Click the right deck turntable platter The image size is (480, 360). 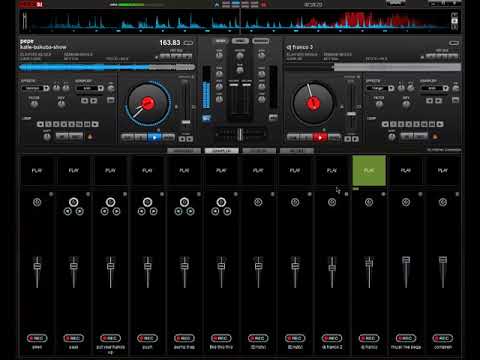click(313, 104)
